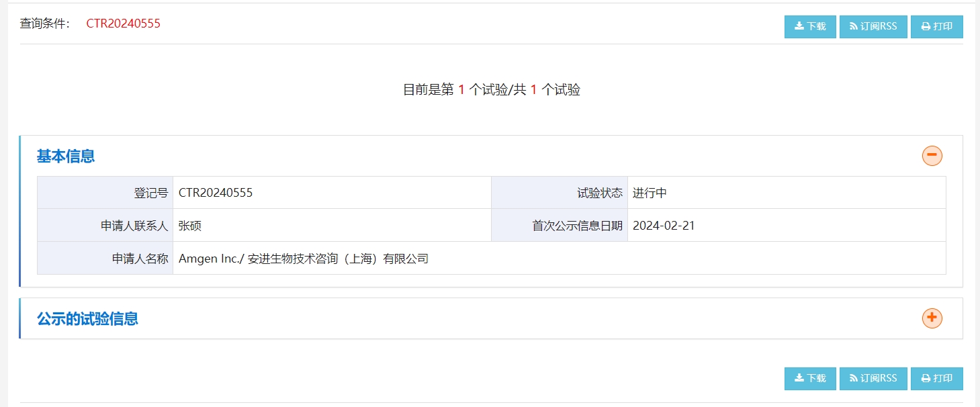Click the trial count text 目前是第1个试验
The height and width of the screenshot is (407, 980).
point(491,90)
